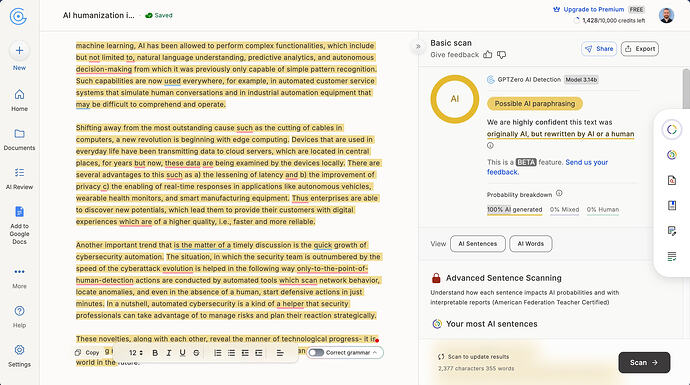Click the right panel scrollbar
The width and height of the screenshot is (690, 385).
click(x=686, y=89)
